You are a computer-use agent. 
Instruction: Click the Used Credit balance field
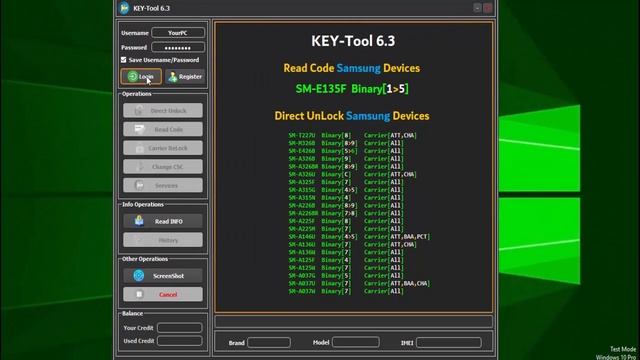pyautogui.click(x=180, y=341)
